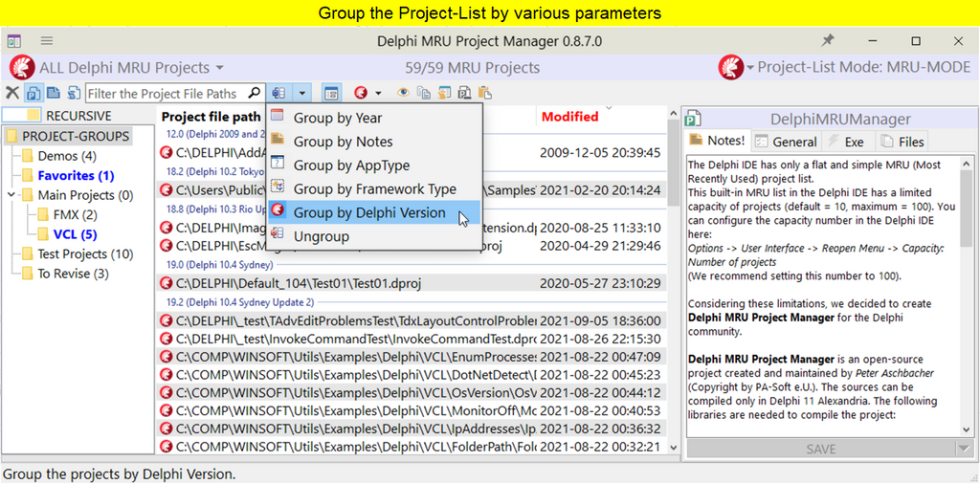
Task: Click the red Delphi helmet toolbar icon
Action: pyautogui.click(x=361, y=93)
